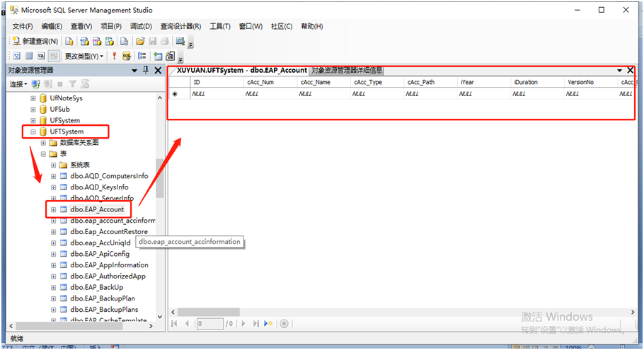The width and height of the screenshot is (644, 350).
Task: Click Object Explorer vertical scrollbar down arrow
Action: (160, 316)
